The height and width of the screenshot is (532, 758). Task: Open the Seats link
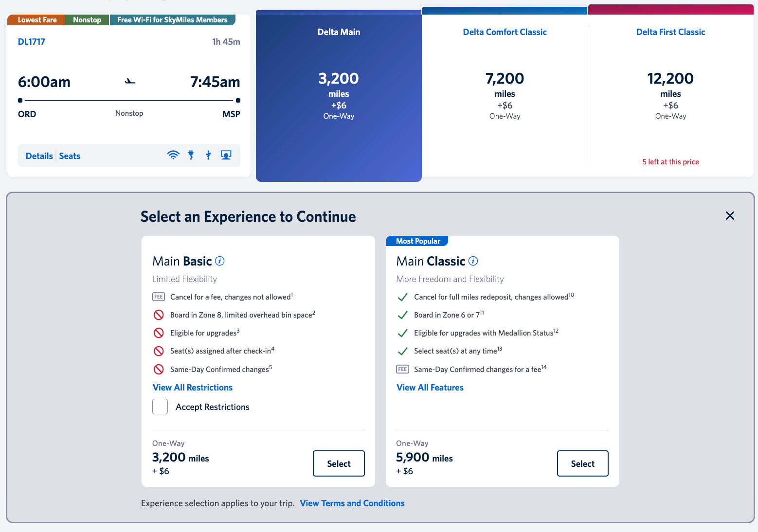pyautogui.click(x=70, y=156)
